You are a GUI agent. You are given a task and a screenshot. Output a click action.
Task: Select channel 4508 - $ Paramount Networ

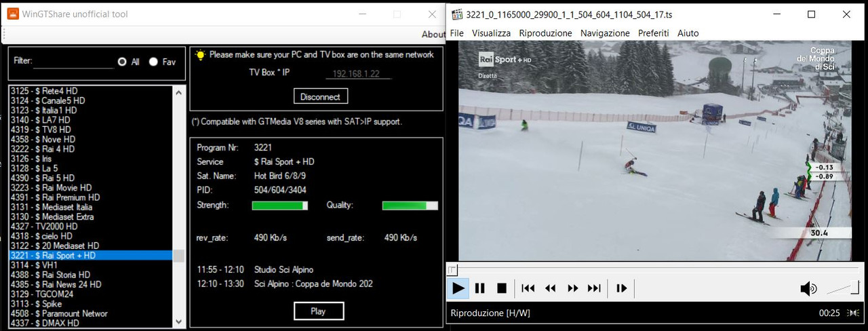(x=91, y=313)
